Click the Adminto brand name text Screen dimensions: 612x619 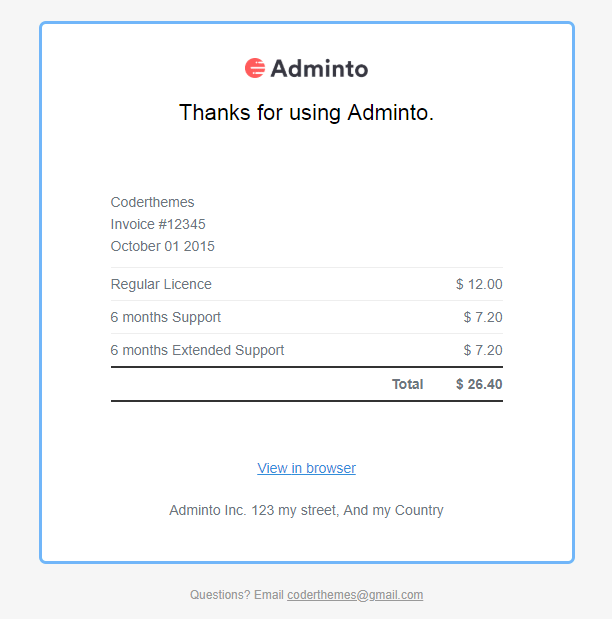pyautogui.click(x=319, y=69)
